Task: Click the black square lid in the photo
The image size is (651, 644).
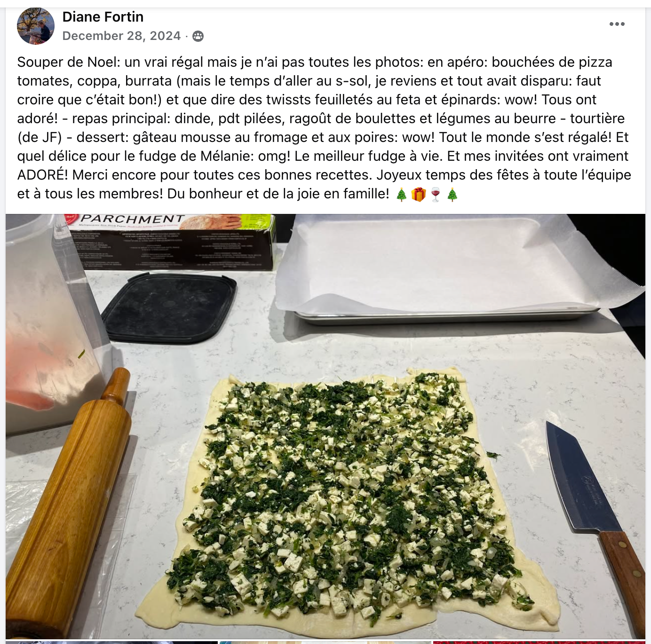Action: (169, 307)
